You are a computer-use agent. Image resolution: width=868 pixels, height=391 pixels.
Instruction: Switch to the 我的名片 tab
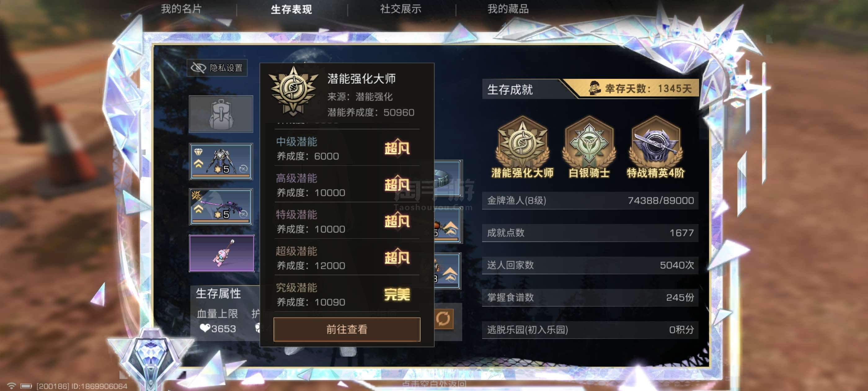[181, 9]
